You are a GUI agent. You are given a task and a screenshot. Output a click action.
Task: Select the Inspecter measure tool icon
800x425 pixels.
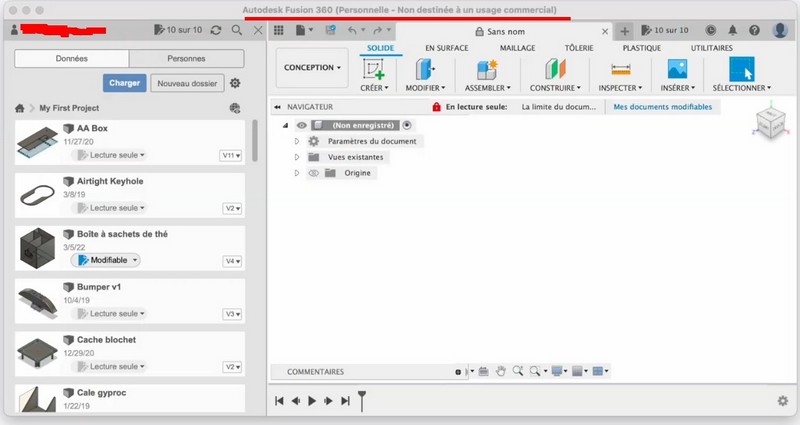621,69
